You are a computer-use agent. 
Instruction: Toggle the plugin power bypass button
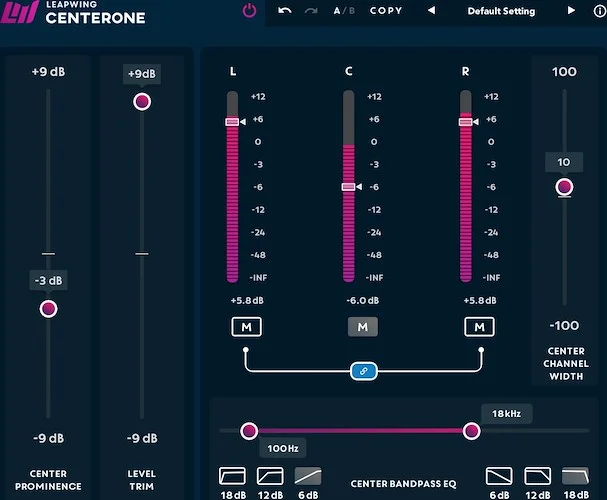(x=249, y=11)
